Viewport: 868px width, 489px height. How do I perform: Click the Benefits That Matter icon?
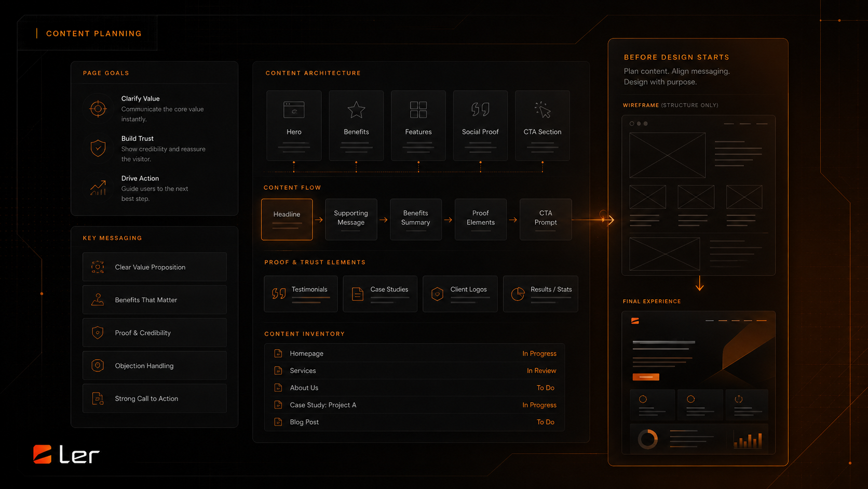pos(98,300)
